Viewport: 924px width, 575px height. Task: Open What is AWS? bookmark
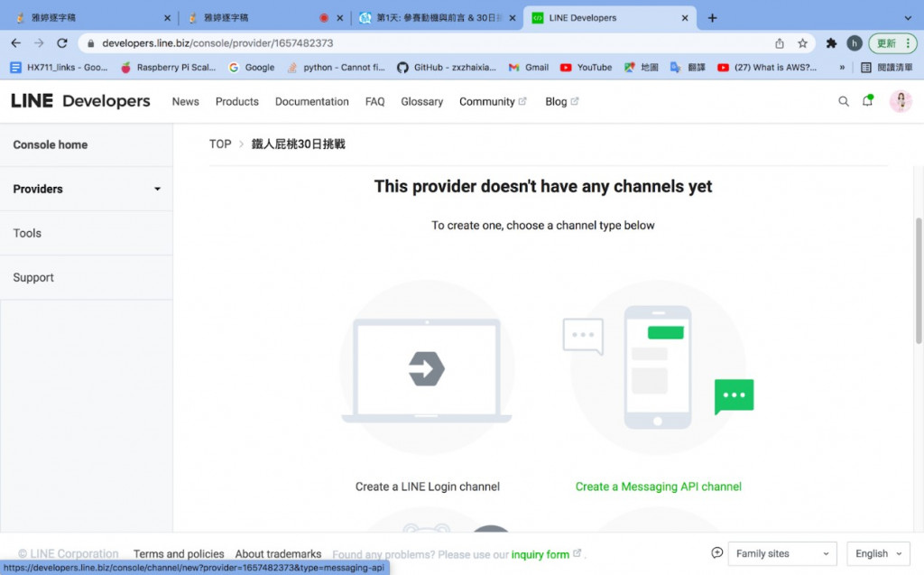[x=767, y=67]
